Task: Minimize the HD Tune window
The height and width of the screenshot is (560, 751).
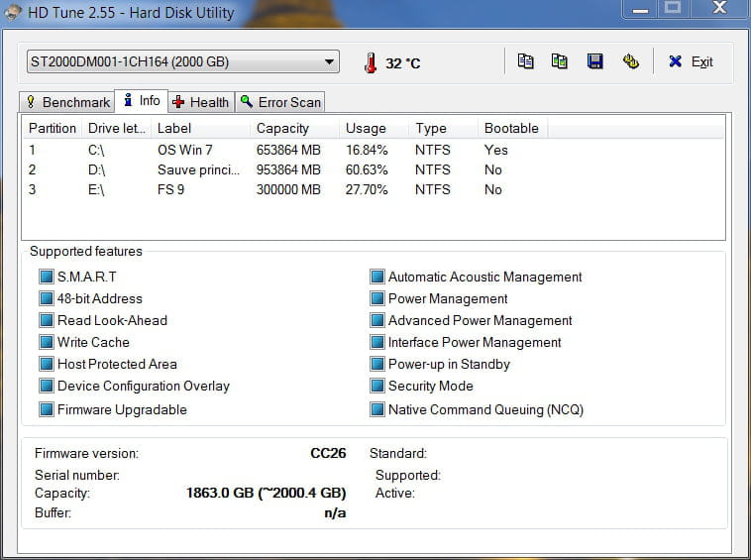Action: coord(640,9)
